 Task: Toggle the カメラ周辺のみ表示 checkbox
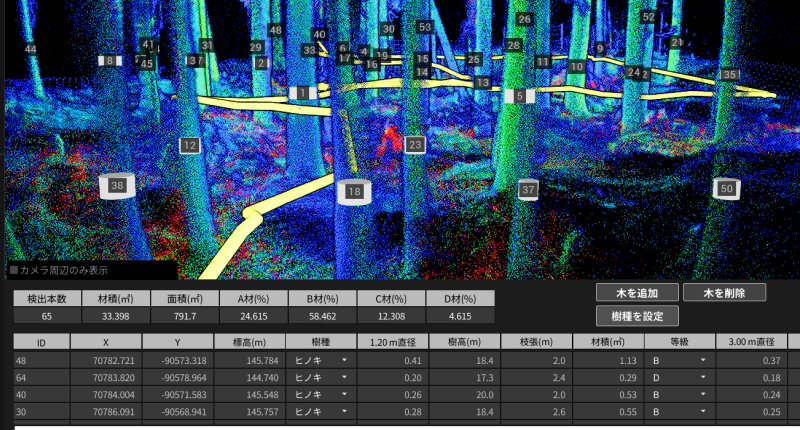click(14, 270)
